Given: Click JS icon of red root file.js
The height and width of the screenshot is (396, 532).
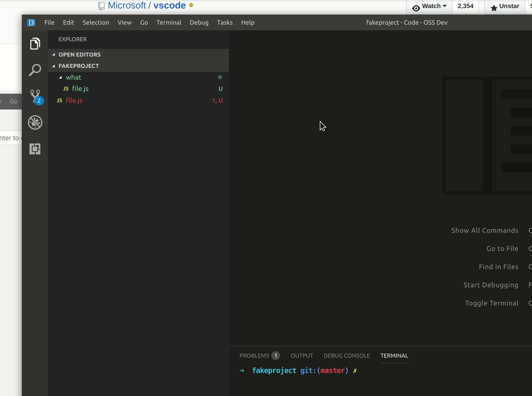Looking at the screenshot, I should click(59, 100).
